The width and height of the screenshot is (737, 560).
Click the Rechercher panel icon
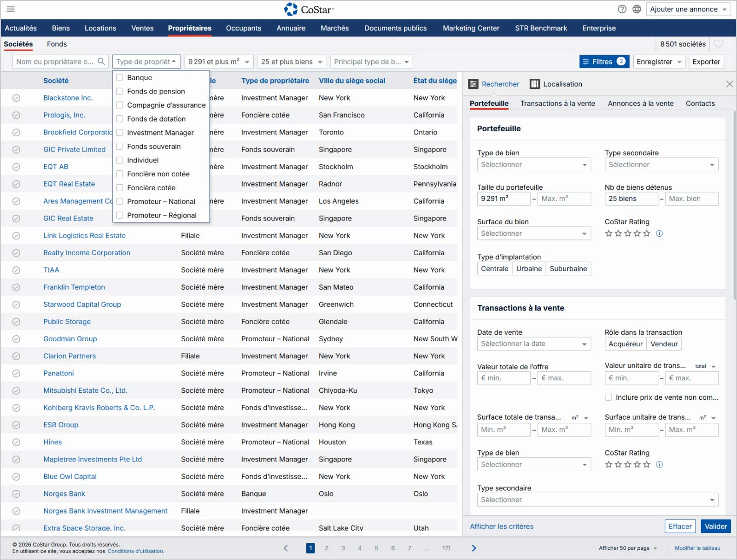473,84
